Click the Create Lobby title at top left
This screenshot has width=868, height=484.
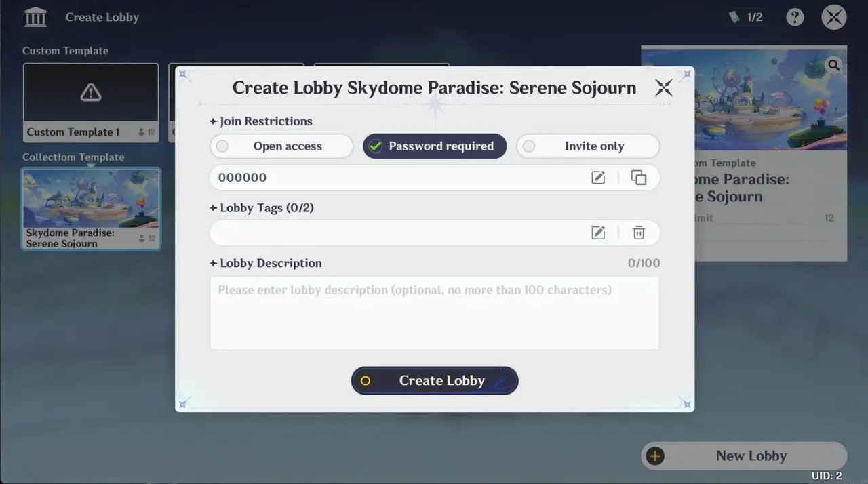[x=102, y=18]
